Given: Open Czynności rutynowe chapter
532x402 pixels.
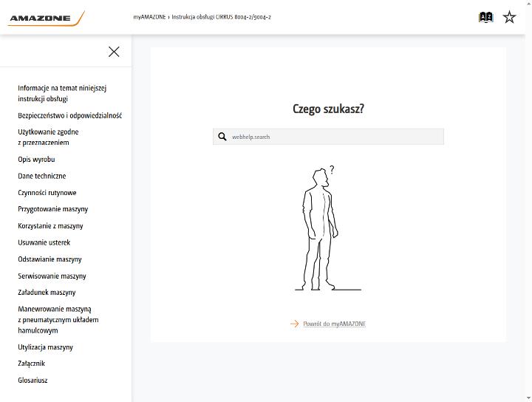Looking at the screenshot, I should pos(47,192).
